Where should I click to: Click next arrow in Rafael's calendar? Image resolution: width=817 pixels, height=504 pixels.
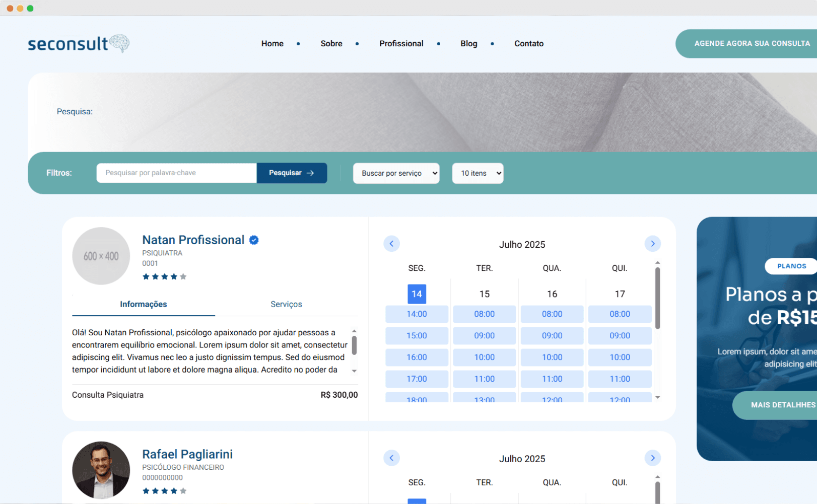click(x=652, y=458)
